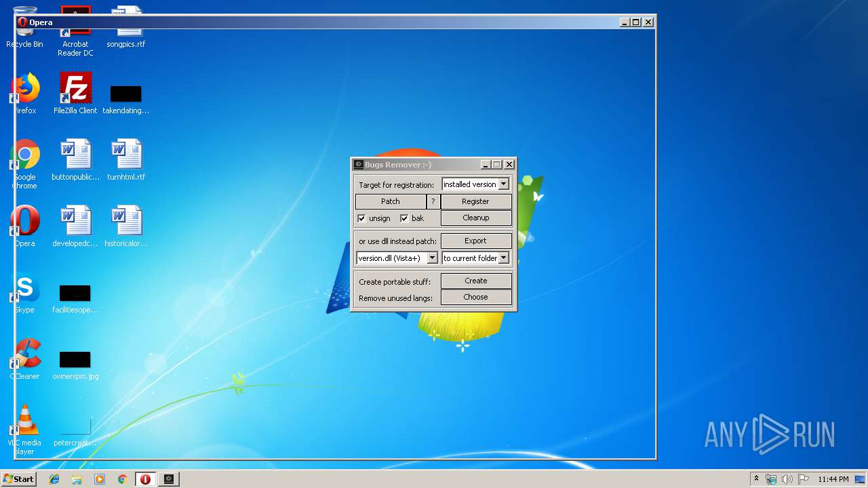This screenshot has height=488, width=868.
Task: Open Acrobat Reader DC desktop shortcut
Action: (75, 31)
